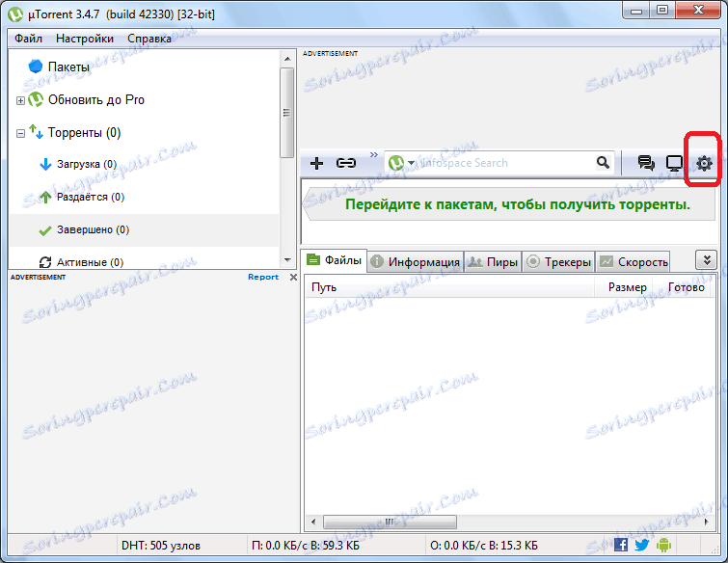Open the Справка menu
The image size is (728, 563).
[x=149, y=39]
